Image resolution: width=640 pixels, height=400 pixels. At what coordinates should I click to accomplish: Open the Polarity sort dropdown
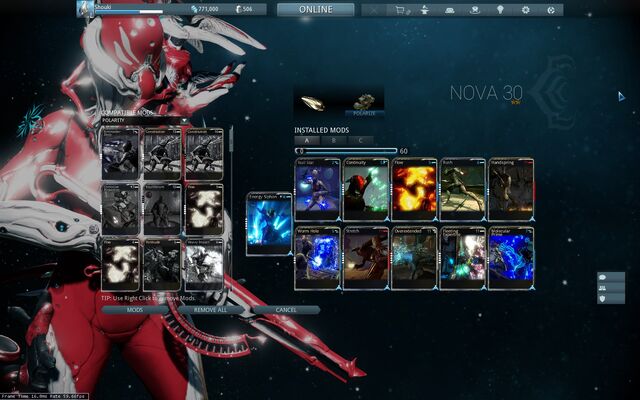(145, 120)
